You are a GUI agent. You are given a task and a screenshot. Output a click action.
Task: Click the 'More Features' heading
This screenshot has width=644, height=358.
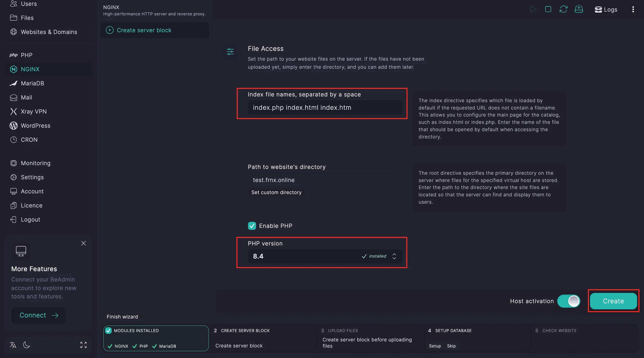34,269
